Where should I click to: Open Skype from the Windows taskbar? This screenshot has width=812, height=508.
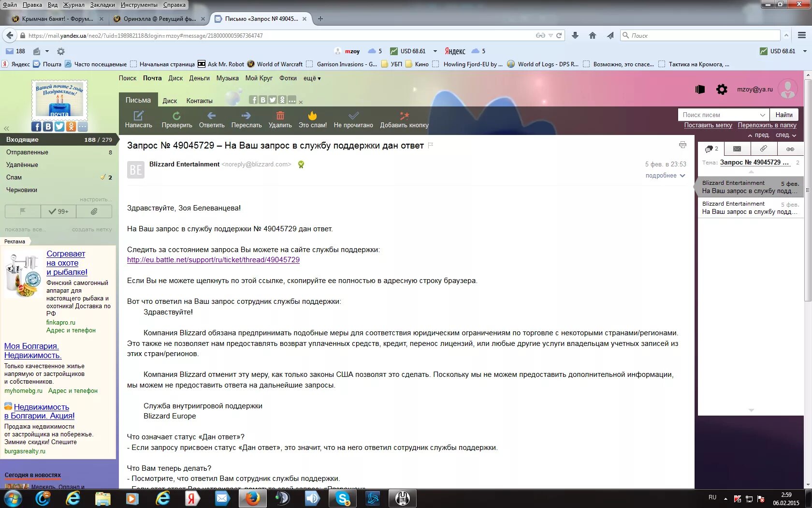(343, 498)
